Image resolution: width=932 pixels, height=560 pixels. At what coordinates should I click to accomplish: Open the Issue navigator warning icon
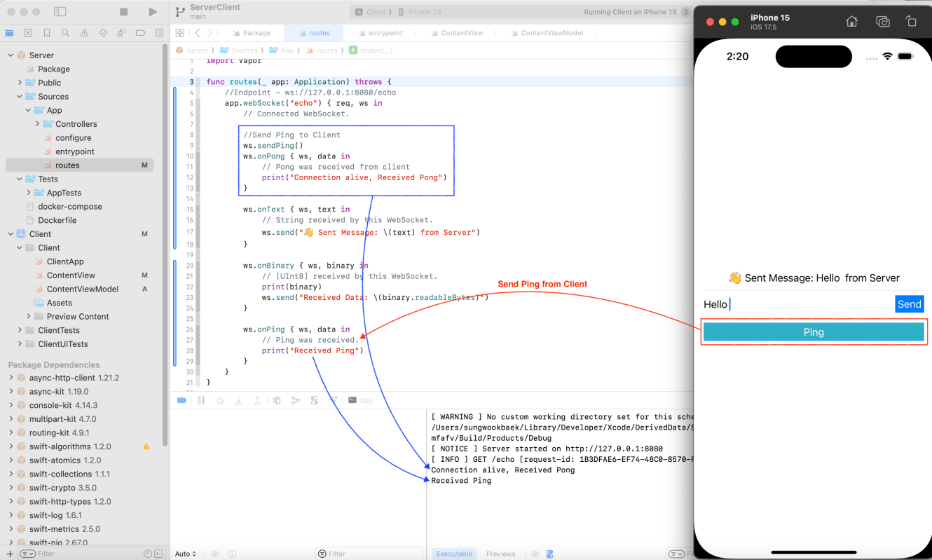(84, 33)
